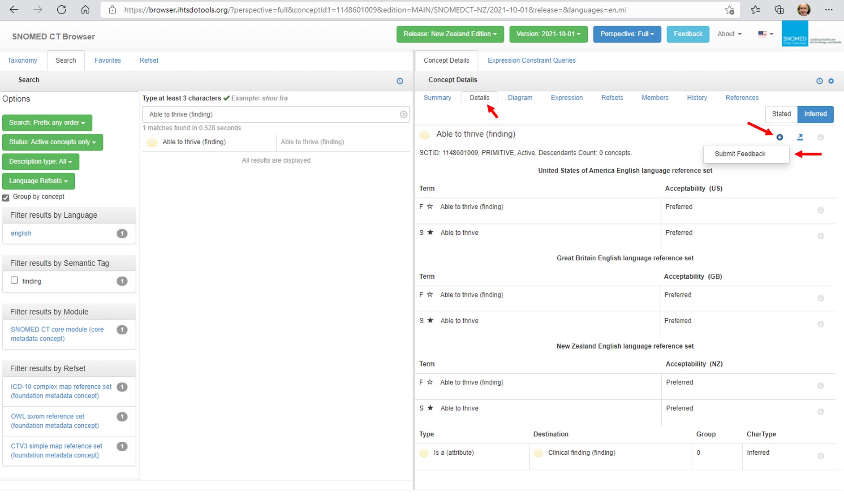Image resolution: width=844 pixels, height=504 pixels.
Task: Toggle the Group by concept checkbox
Action: (x=6, y=198)
